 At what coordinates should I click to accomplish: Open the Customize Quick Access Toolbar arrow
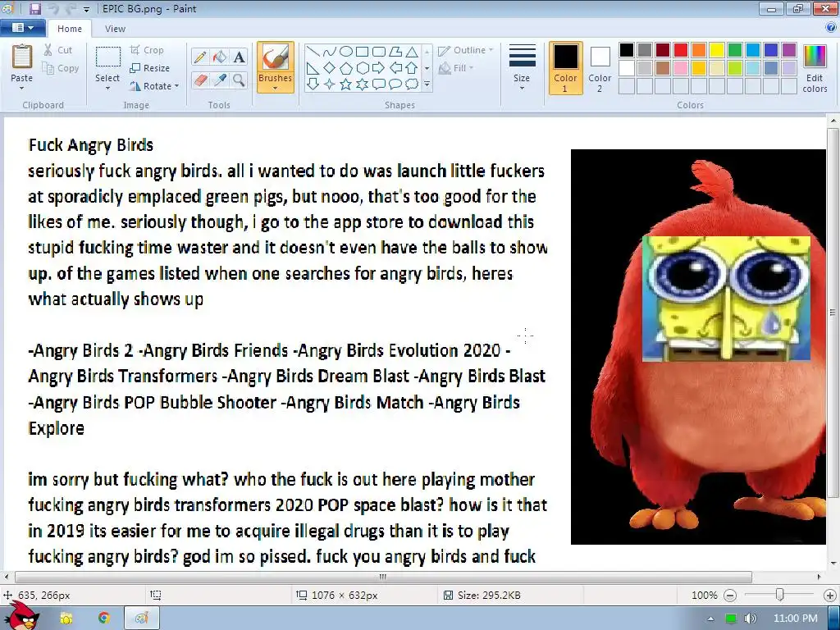point(86,10)
